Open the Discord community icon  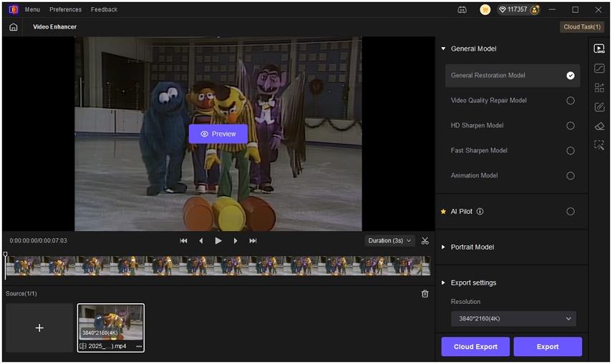462,10
